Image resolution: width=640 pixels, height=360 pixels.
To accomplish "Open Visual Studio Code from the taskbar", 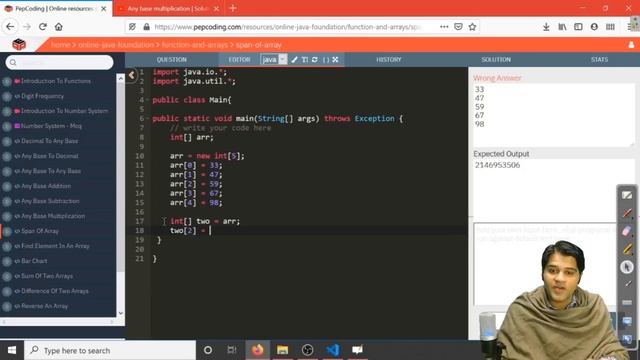I will 332,350.
